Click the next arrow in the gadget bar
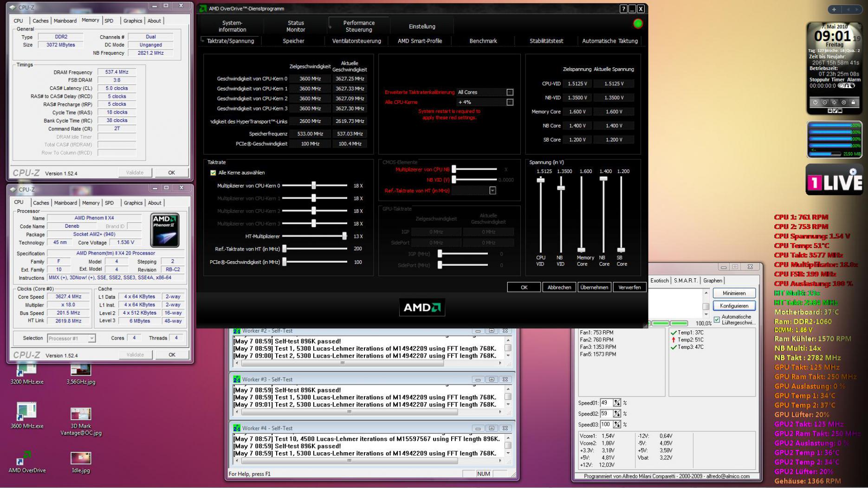 pos(858,9)
